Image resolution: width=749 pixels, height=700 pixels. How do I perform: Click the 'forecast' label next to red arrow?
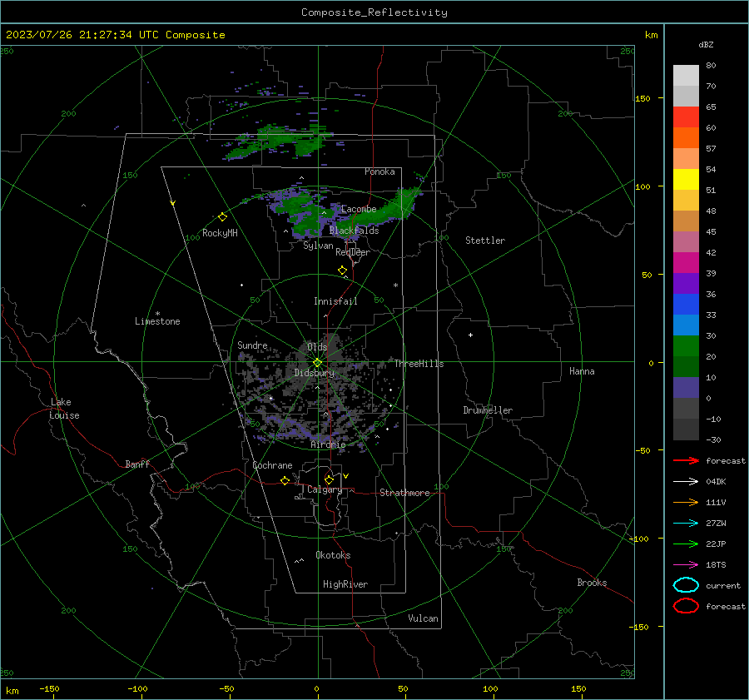(726, 460)
